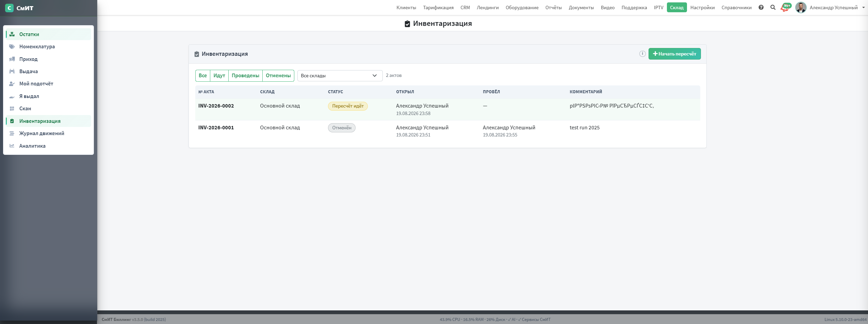
Task: Open the Документы top menu
Action: [x=581, y=7]
